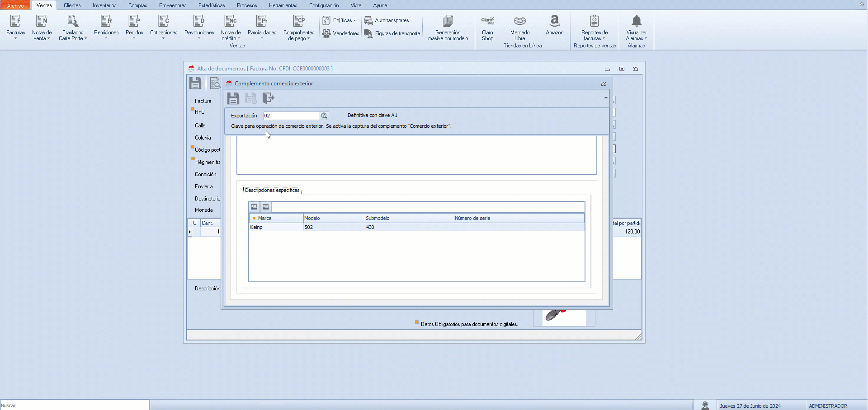Screen dimensions: 868x410
Task: Open the Archivo menu
Action: pyautogui.click(x=15, y=5)
